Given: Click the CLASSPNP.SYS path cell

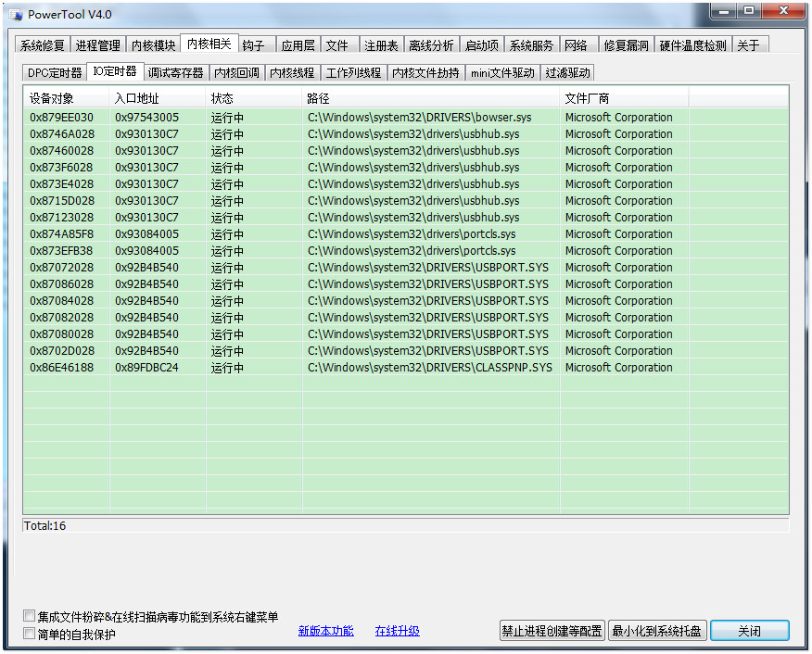Looking at the screenshot, I should (430, 368).
